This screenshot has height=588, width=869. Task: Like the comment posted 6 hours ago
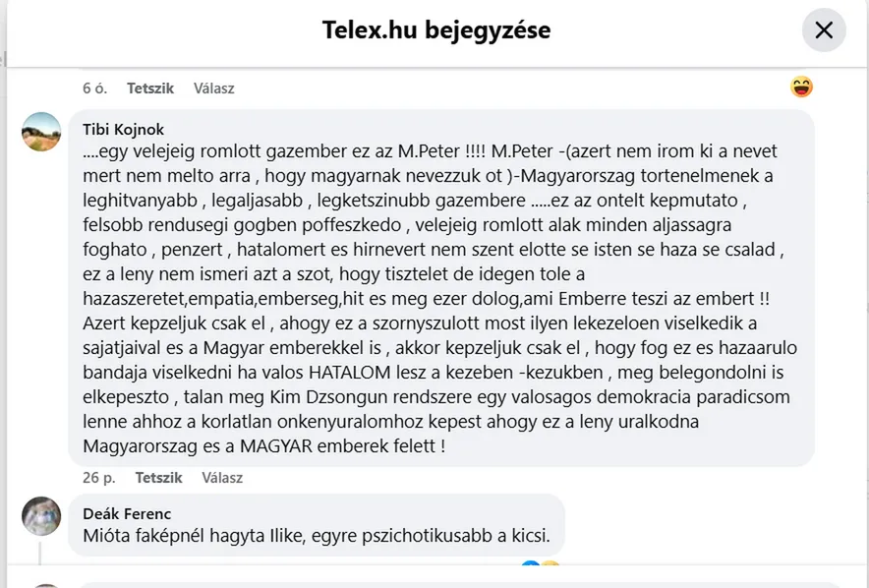150,88
